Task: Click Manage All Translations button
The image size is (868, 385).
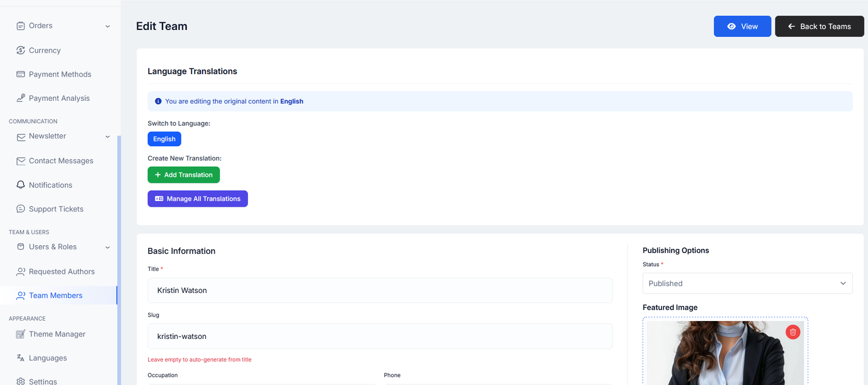Action: pyautogui.click(x=197, y=199)
